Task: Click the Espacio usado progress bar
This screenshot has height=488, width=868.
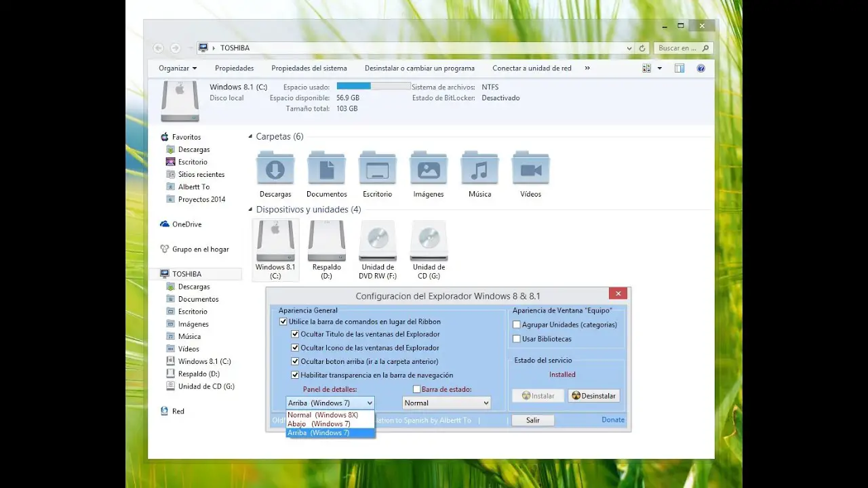Action: [374, 86]
